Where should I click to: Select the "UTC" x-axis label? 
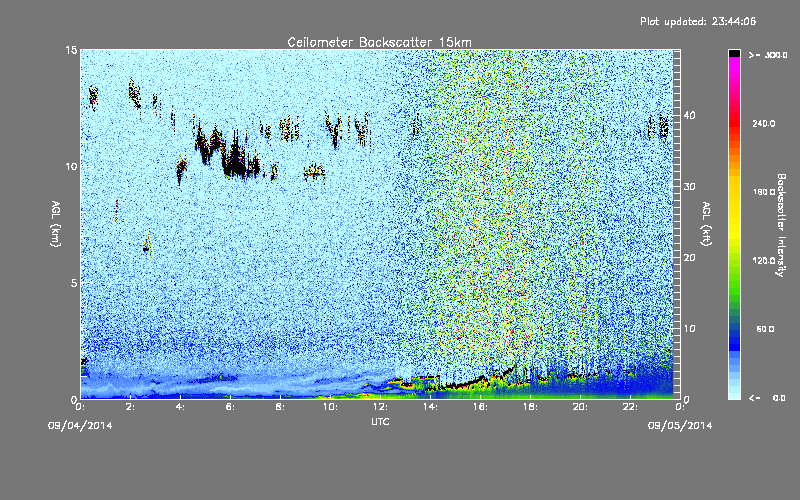click(x=380, y=421)
